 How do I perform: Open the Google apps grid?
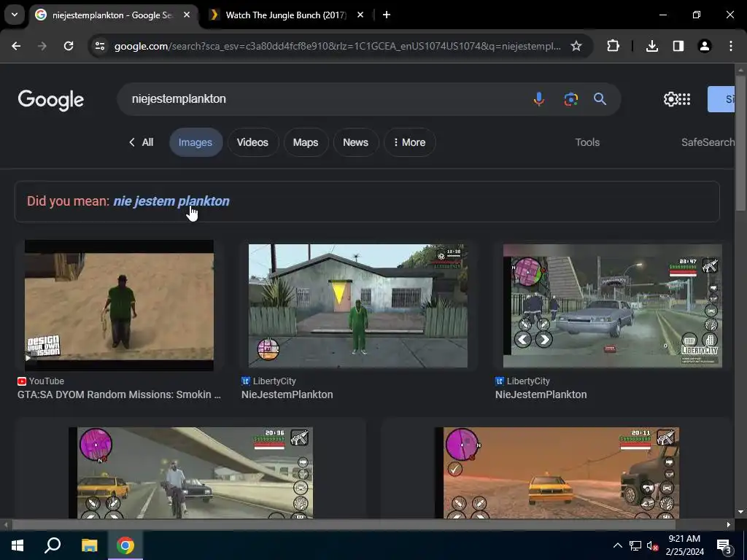coord(684,99)
